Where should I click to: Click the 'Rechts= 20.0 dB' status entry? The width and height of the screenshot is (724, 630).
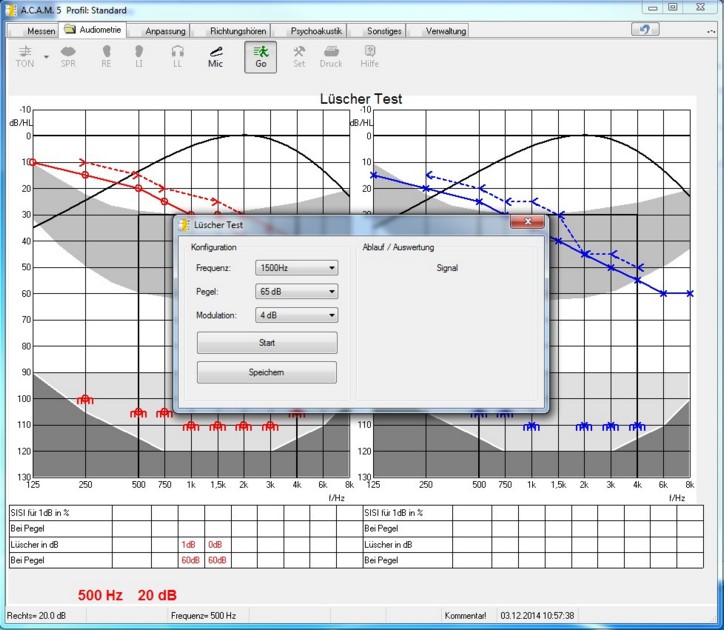pos(36,616)
